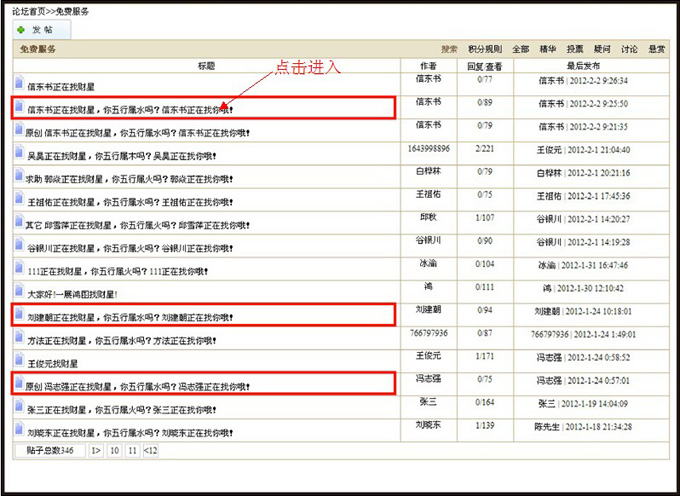Click the 标题 column header

click(x=206, y=66)
